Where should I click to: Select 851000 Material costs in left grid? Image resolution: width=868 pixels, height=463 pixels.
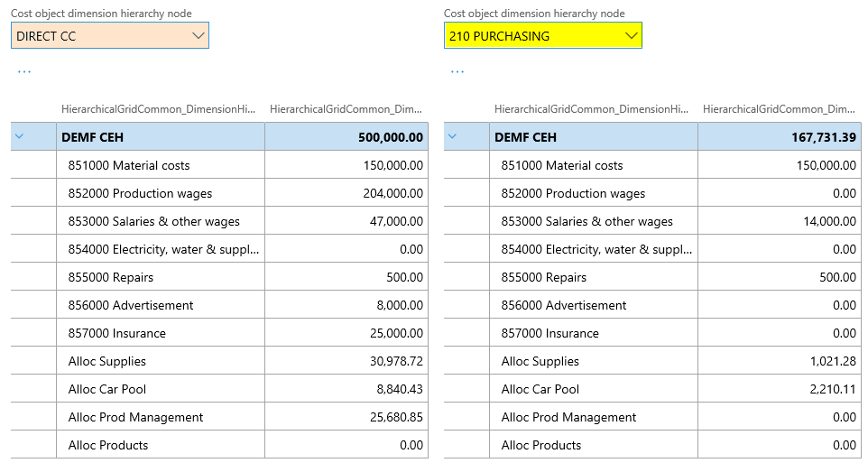pyautogui.click(x=129, y=165)
